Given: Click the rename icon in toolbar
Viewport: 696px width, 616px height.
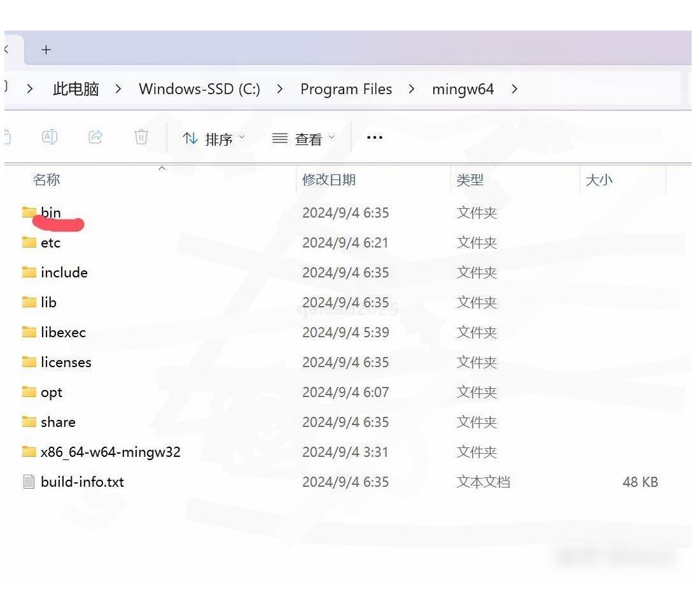Looking at the screenshot, I should tap(50, 137).
